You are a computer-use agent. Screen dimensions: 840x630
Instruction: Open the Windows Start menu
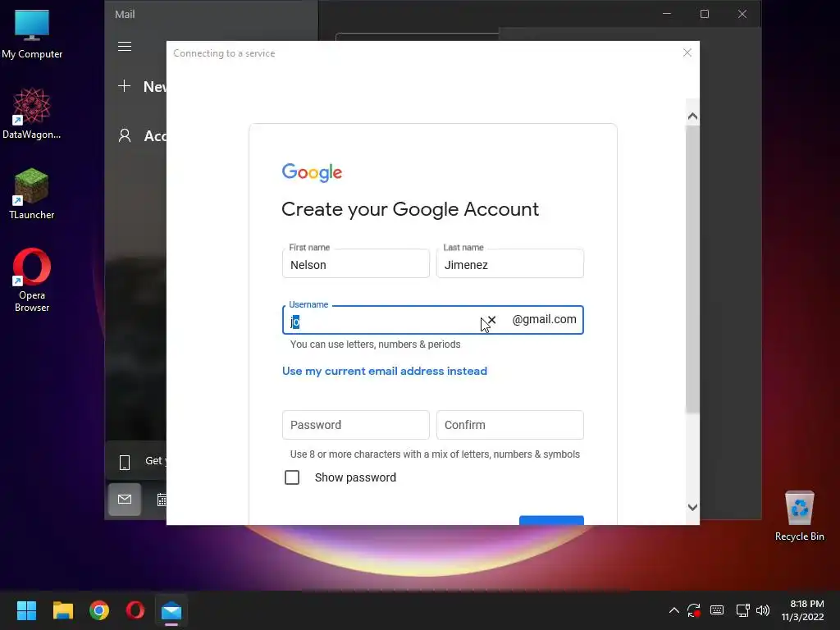click(x=26, y=610)
